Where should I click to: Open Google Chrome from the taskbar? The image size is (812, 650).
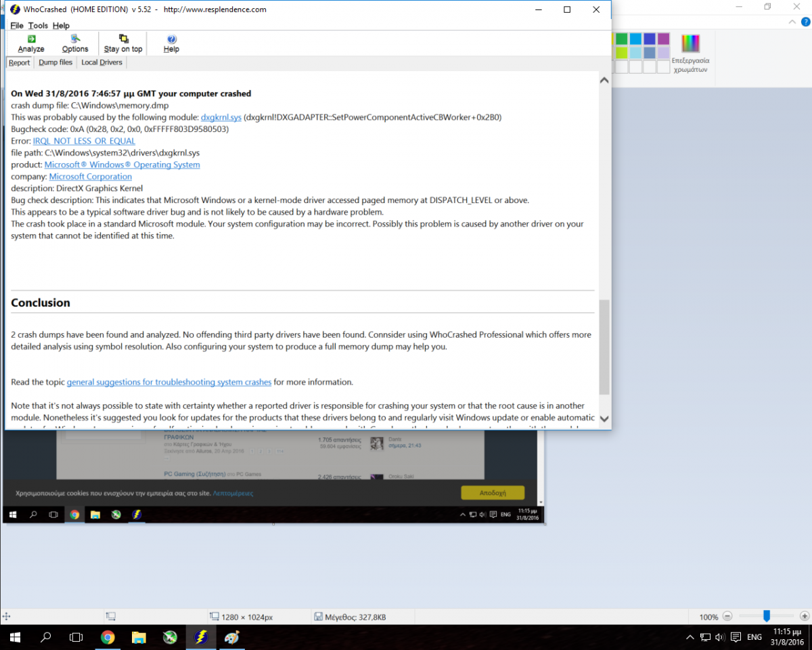click(x=108, y=637)
